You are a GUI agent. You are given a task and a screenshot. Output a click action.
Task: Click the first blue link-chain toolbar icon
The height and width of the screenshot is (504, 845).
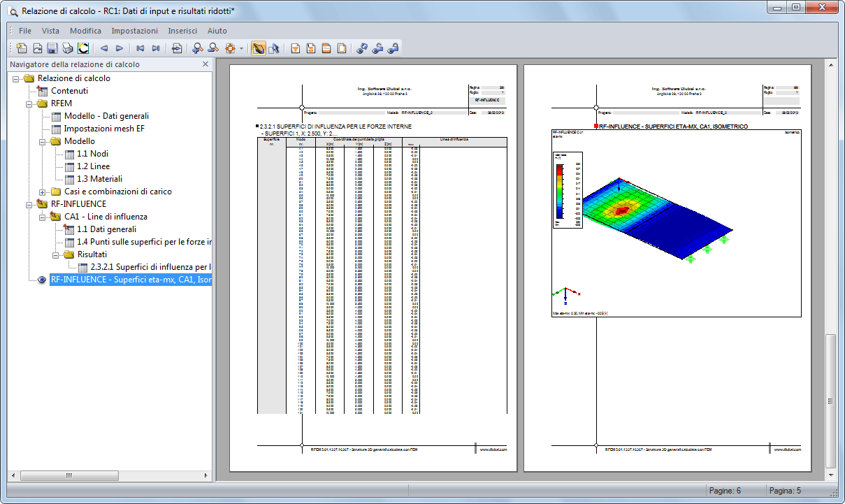pos(362,48)
